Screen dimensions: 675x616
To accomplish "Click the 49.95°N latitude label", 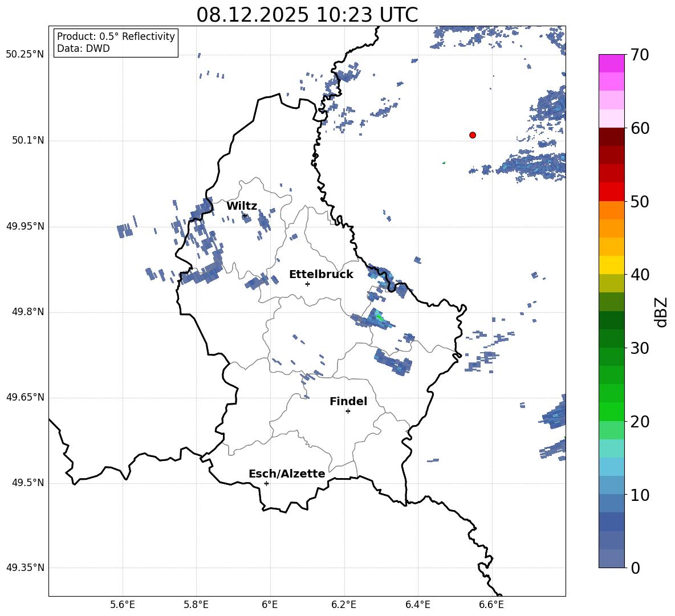I will point(25,226).
